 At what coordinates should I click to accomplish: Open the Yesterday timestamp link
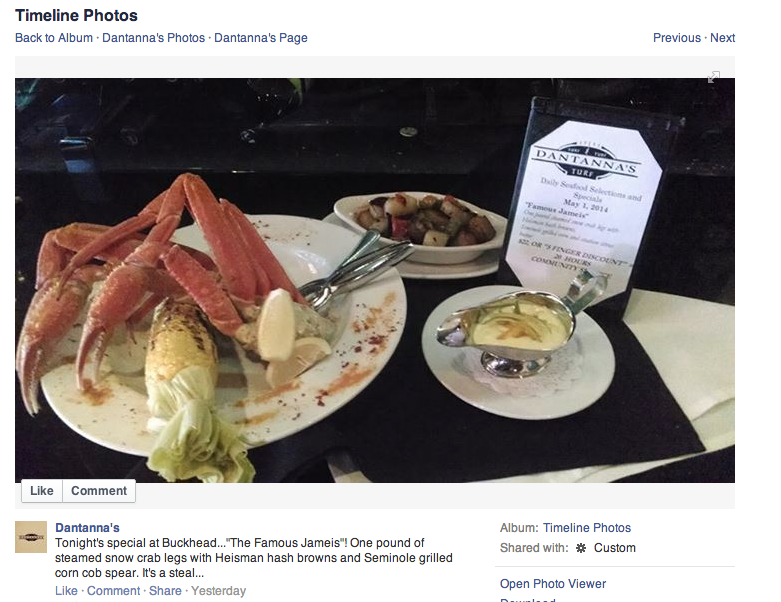(218, 591)
